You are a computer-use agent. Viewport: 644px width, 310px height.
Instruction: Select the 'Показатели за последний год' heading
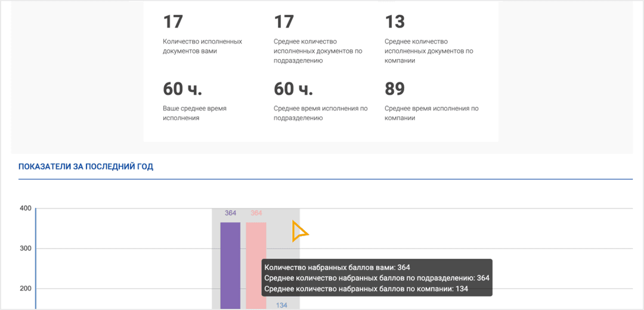[86, 167]
